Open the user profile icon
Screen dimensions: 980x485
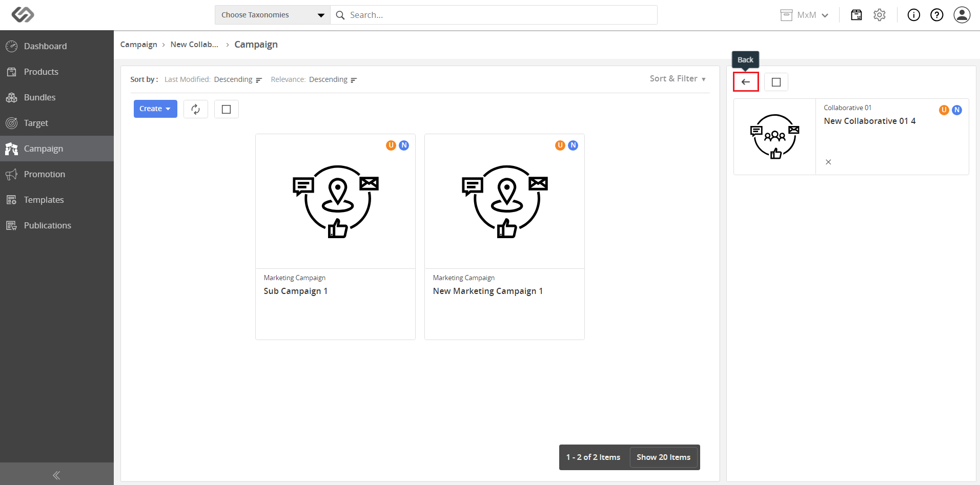(962, 15)
